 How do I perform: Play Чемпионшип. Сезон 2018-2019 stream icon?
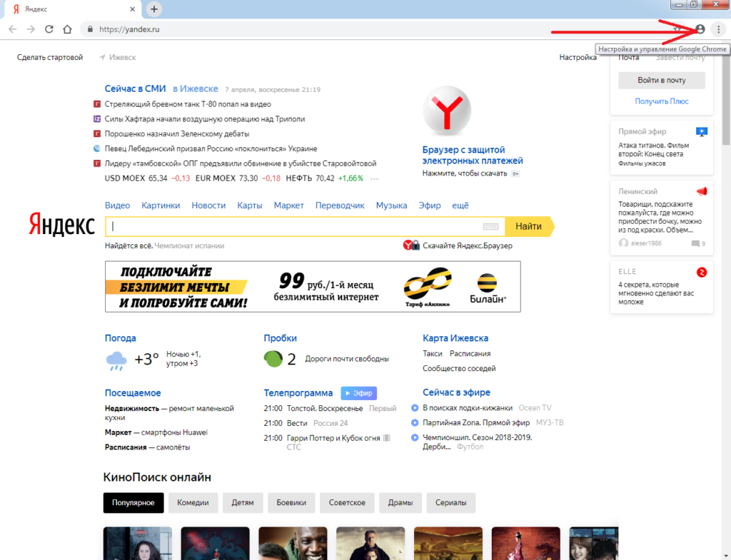coord(415,437)
